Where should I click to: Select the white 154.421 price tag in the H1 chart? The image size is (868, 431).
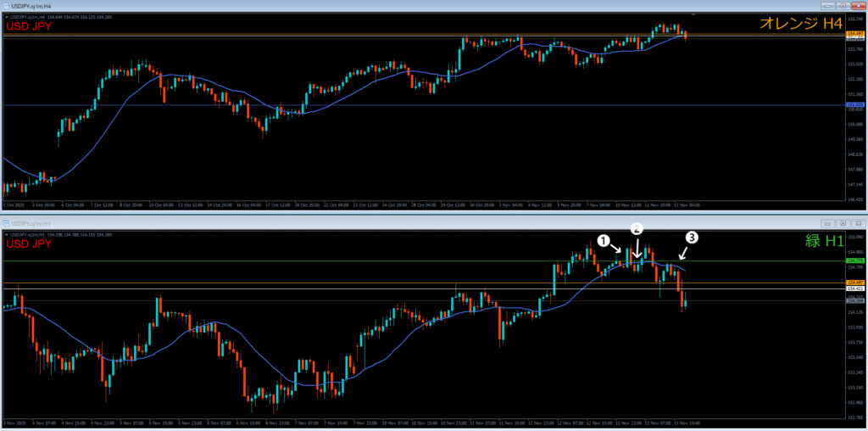pos(855,288)
